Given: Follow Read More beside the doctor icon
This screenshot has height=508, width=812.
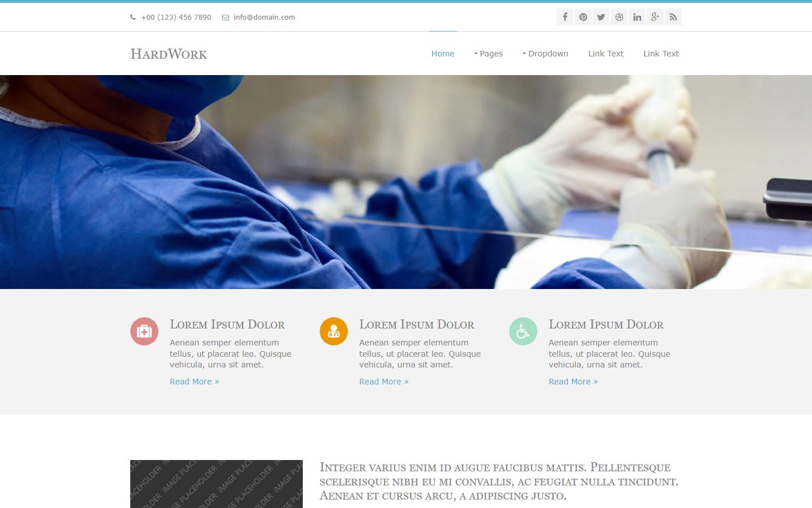Looking at the screenshot, I should tap(384, 382).
